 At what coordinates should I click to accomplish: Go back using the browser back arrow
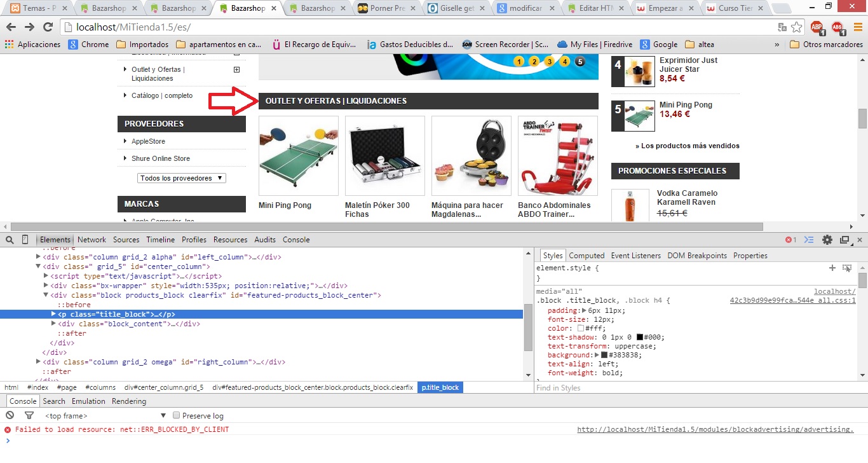coord(11,27)
